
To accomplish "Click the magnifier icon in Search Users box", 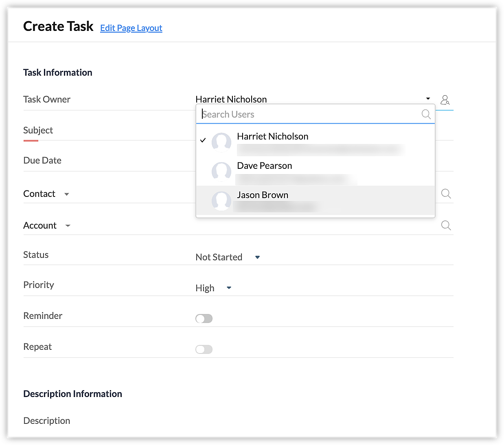I will pyautogui.click(x=426, y=114).
